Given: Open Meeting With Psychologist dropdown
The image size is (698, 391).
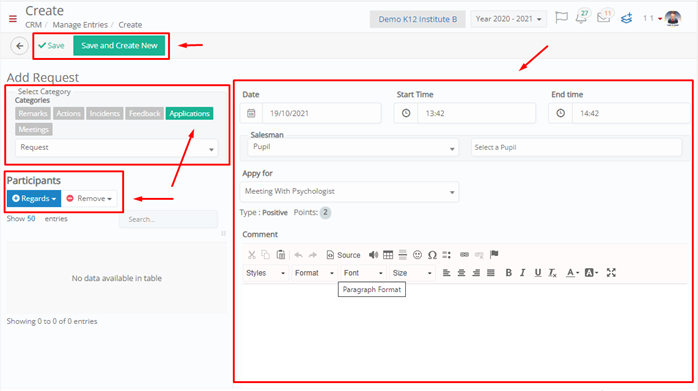Looking at the screenshot, I should pos(349,191).
